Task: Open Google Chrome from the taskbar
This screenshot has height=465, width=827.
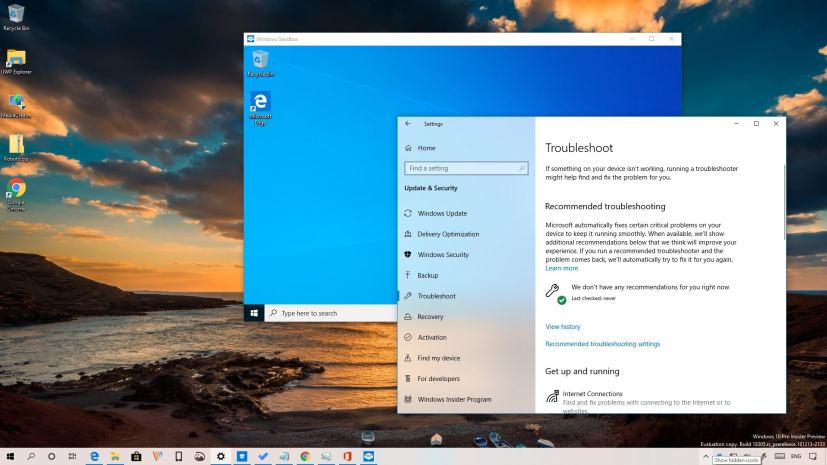Action: (x=305, y=456)
